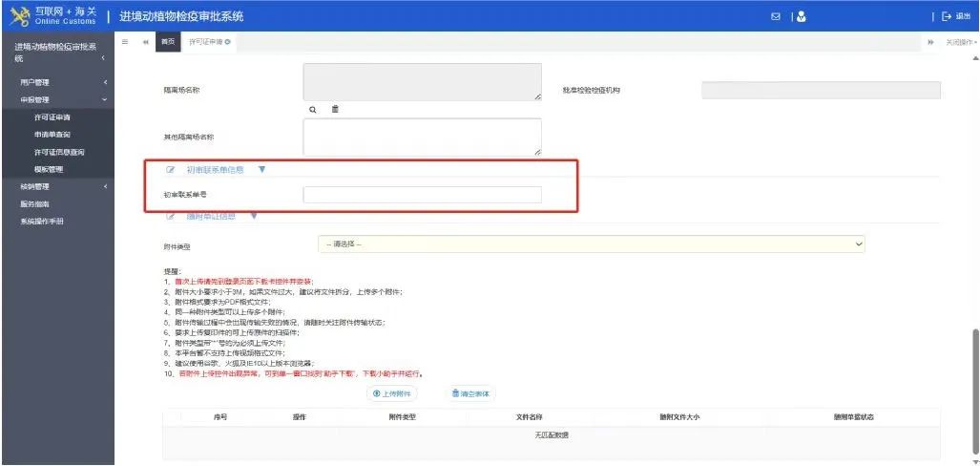This screenshot has height=466, width=980.
Task: Click the search icon below 隔离场名称 field
Action: pyautogui.click(x=312, y=110)
